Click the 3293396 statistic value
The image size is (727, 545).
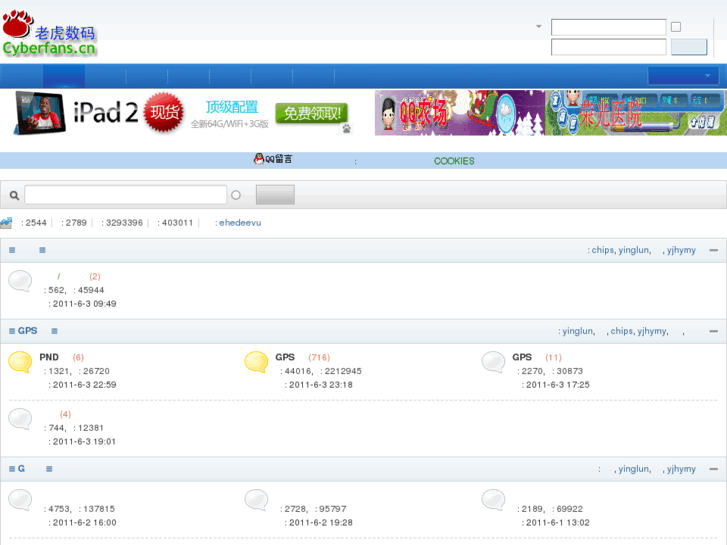pos(124,223)
